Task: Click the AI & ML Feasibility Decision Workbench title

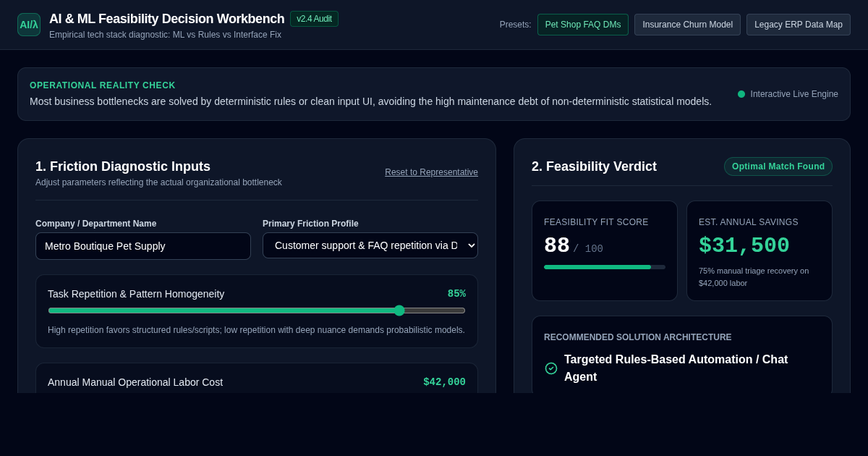Action: pos(166,19)
